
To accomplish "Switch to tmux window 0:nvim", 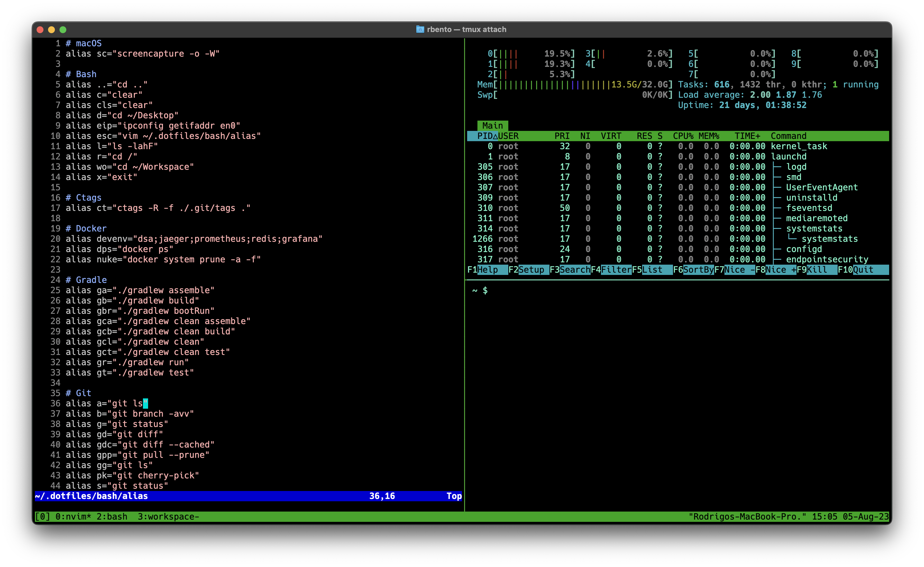I will click(x=73, y=517).
